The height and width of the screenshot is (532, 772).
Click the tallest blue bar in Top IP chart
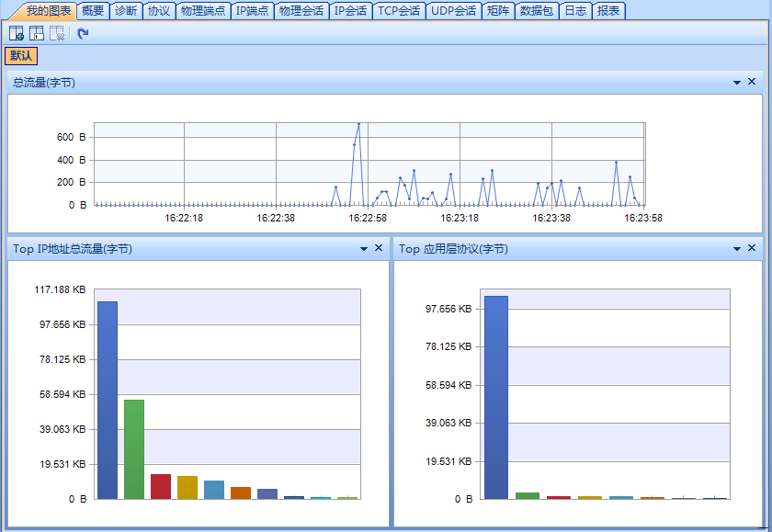[x=108, y=400]
